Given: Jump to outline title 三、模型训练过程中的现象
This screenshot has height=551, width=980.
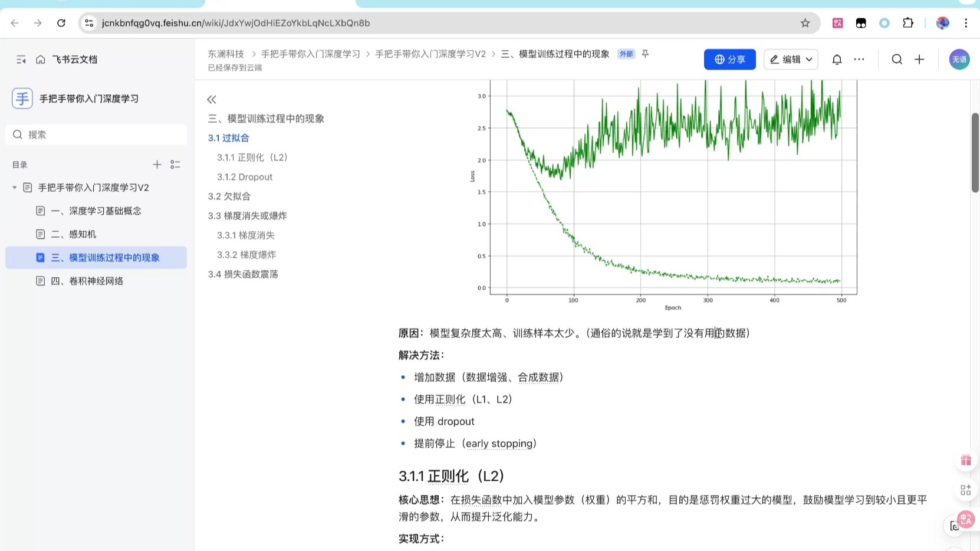Looking at the screenshot, I should [266, 119].
